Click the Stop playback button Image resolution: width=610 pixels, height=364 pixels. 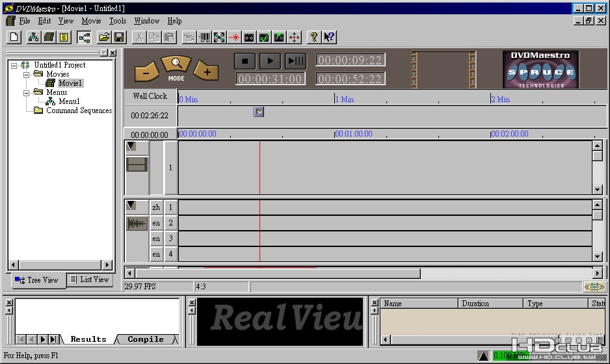[x=245, y=61]
